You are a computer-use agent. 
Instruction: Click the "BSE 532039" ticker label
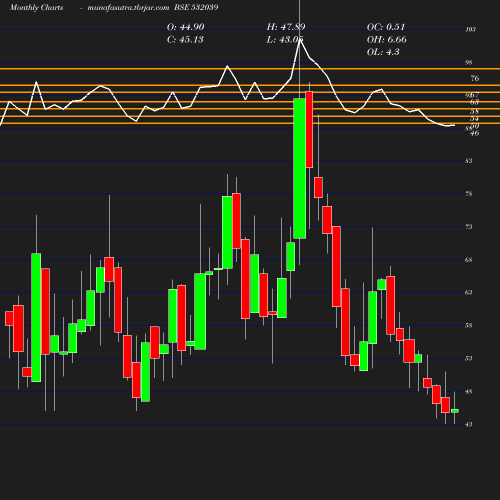tap(196, 7)
